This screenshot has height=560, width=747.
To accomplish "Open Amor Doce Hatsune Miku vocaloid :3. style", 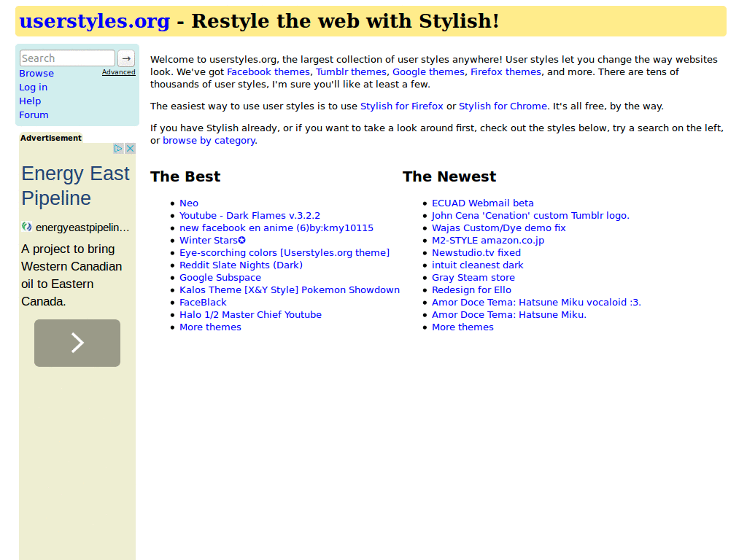I will tap(536, 303).
